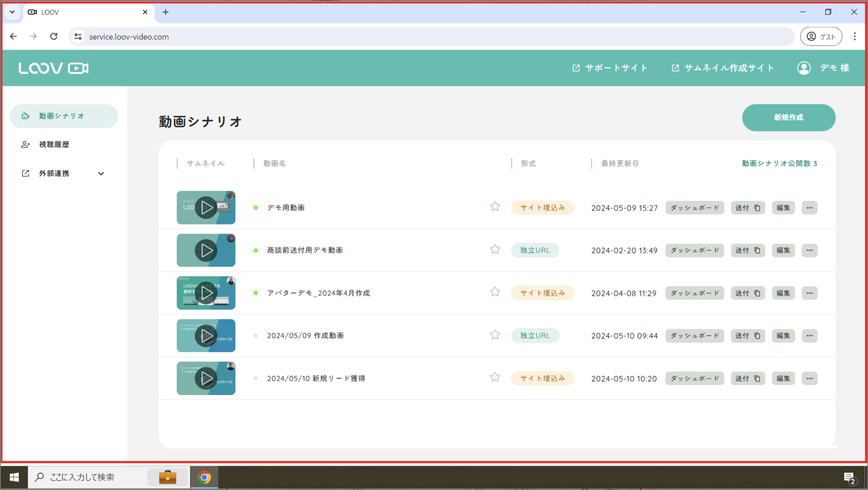Open the デモ 様 user account menu
868x490 pixels.
click(823, 68)
